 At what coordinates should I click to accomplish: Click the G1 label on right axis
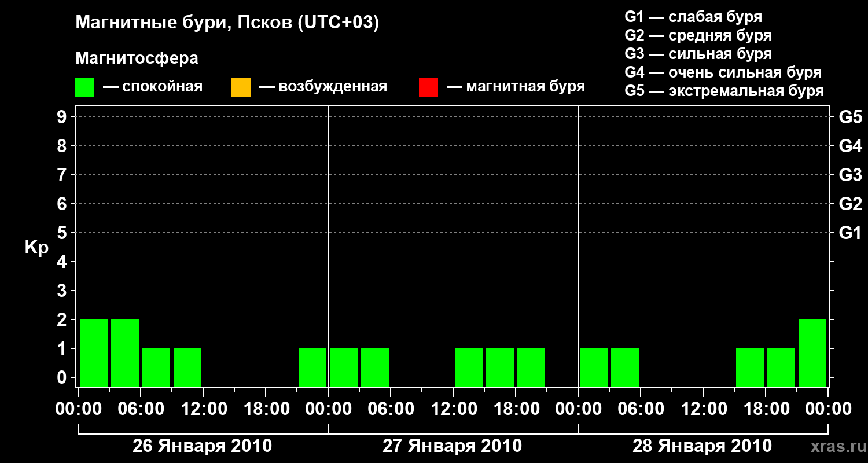851,233
